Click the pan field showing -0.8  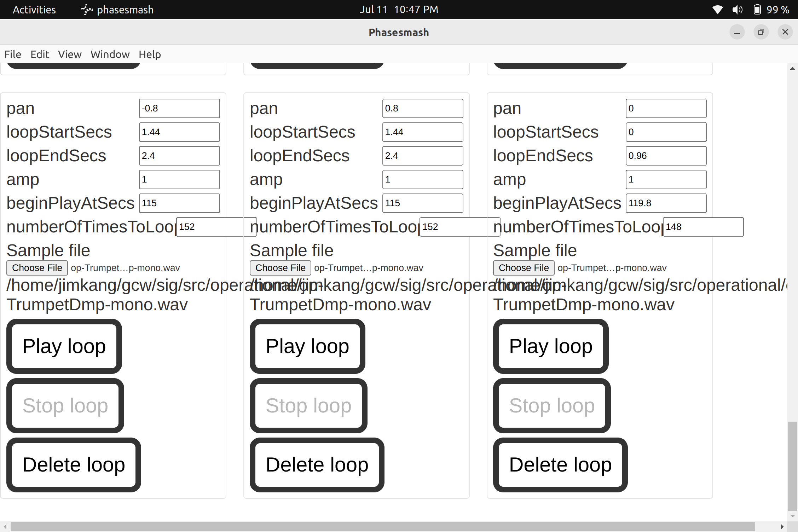pos(179,108)
